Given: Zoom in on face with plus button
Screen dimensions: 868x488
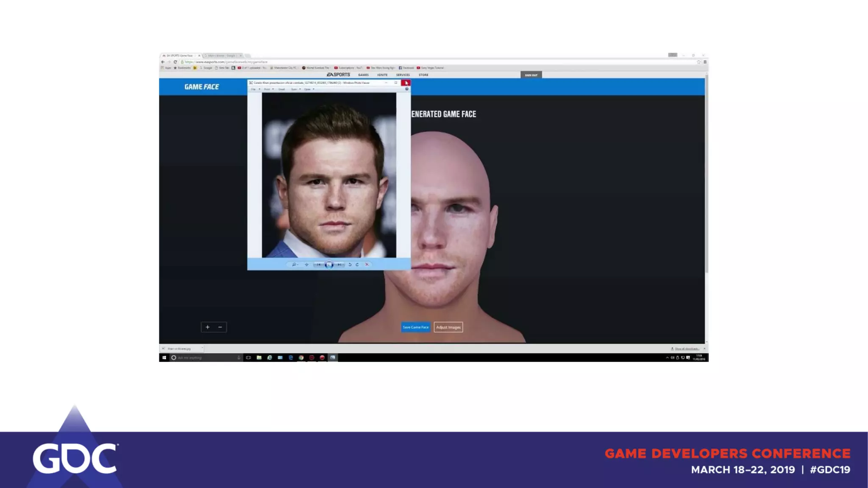Looking at the screenshot, I should [x=208, y=327].
